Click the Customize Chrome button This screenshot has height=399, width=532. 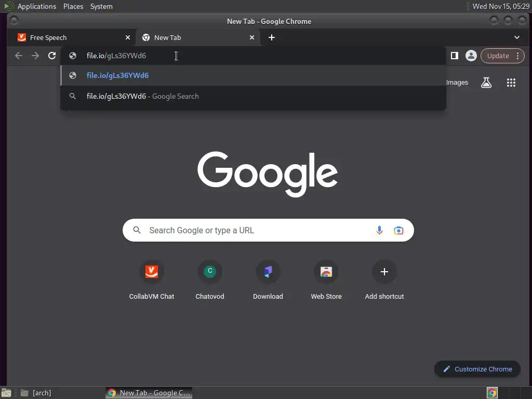point(477,369)
